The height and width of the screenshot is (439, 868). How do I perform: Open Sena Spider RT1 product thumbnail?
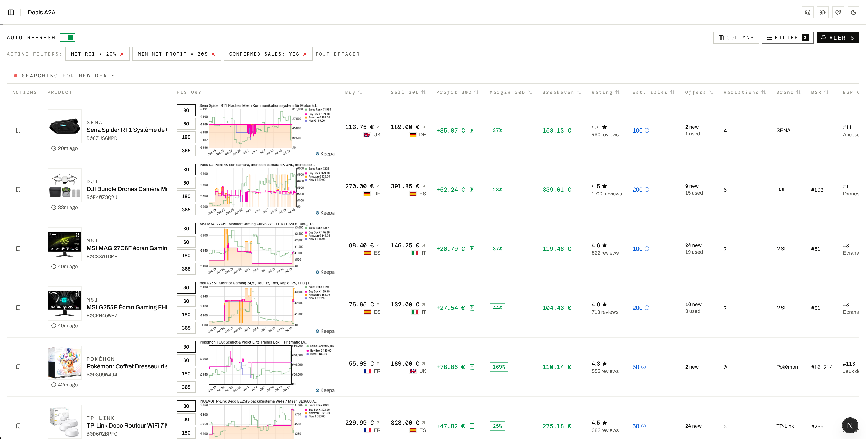tap(65, 126)
